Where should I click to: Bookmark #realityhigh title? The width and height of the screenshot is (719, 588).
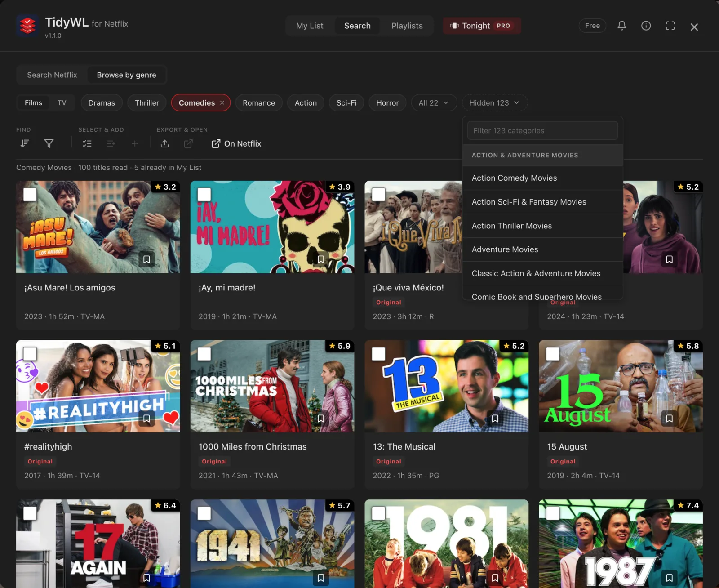pos(146,419)
